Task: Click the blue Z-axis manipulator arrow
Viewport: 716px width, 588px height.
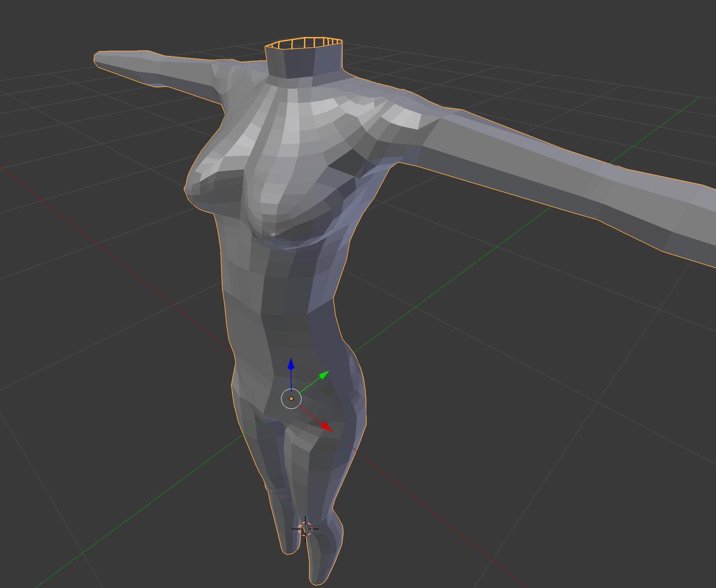Action: coord(291,365)
